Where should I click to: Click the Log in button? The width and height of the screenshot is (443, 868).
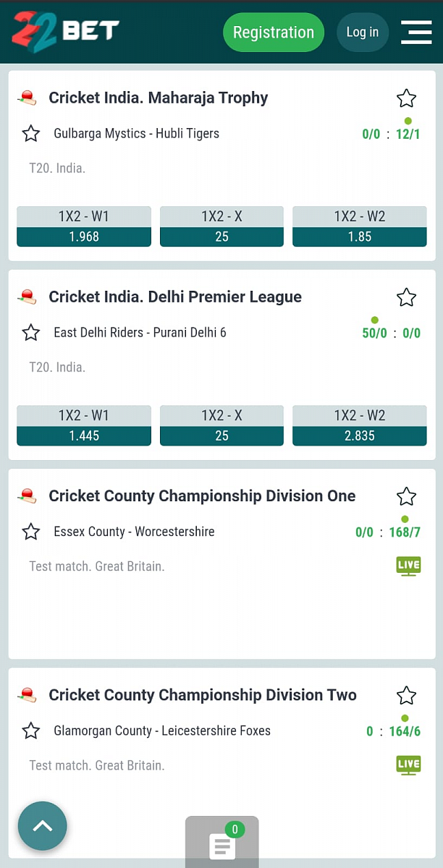(x=362, y=33)
